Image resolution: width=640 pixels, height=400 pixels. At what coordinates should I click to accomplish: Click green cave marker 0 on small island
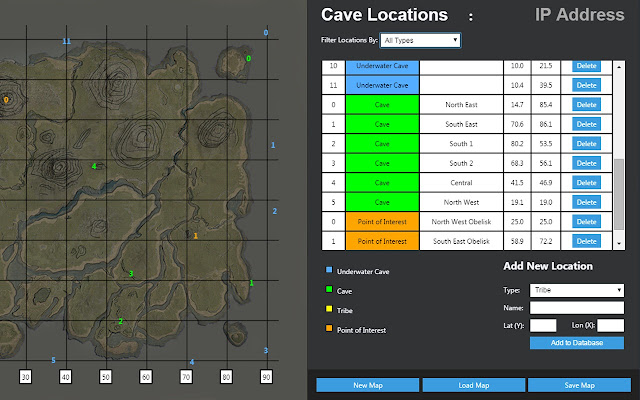(248, 59)
